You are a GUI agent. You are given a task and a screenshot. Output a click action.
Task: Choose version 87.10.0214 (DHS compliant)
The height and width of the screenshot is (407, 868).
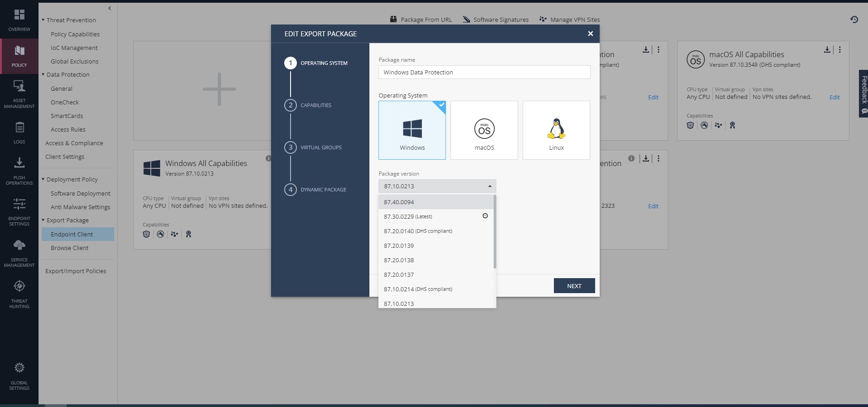436,289
